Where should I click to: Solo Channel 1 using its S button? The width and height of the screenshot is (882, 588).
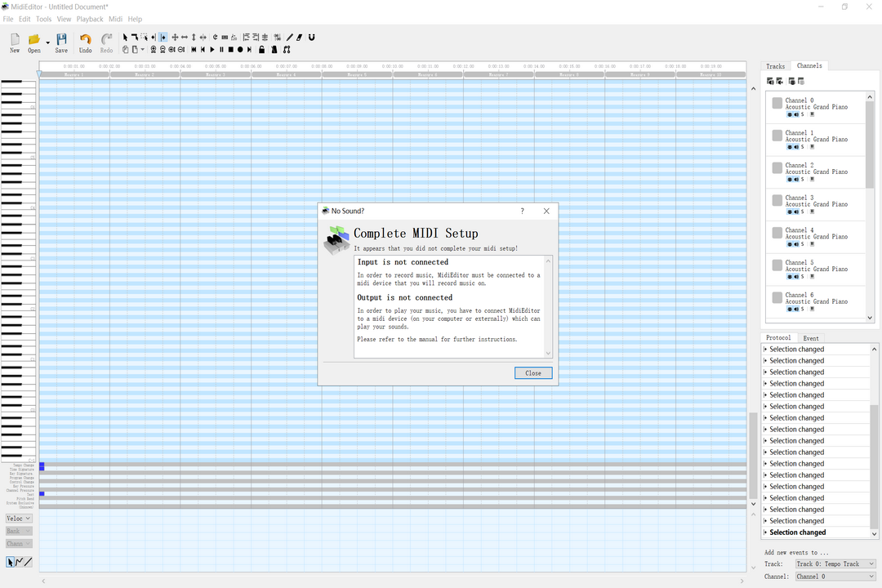tap(801, 146)
